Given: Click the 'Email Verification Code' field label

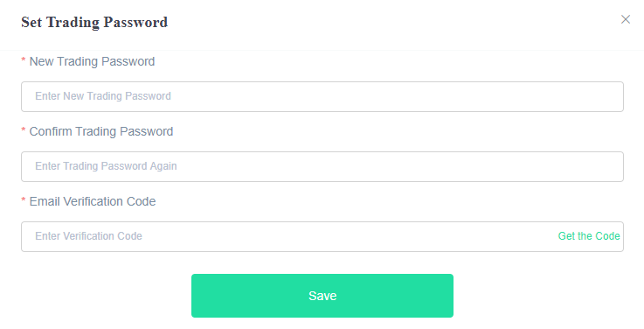Looking at the screenshot, I should 93,201.
